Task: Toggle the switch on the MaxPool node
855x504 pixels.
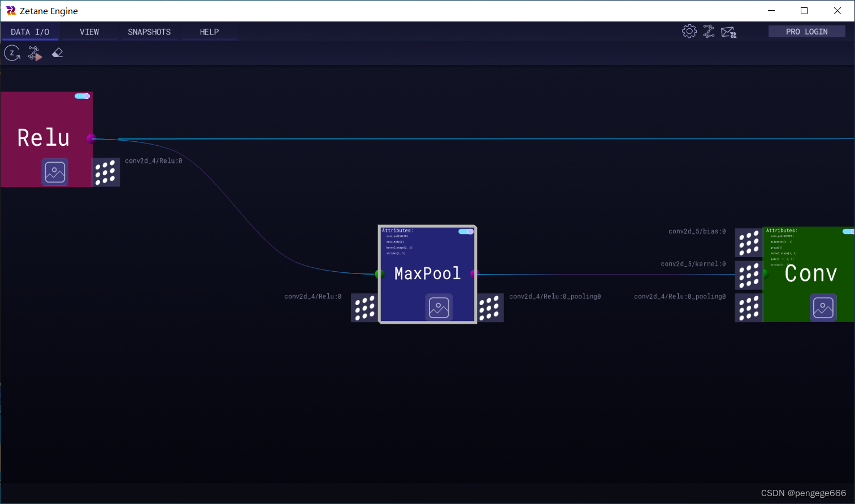Action: [466, 232]
